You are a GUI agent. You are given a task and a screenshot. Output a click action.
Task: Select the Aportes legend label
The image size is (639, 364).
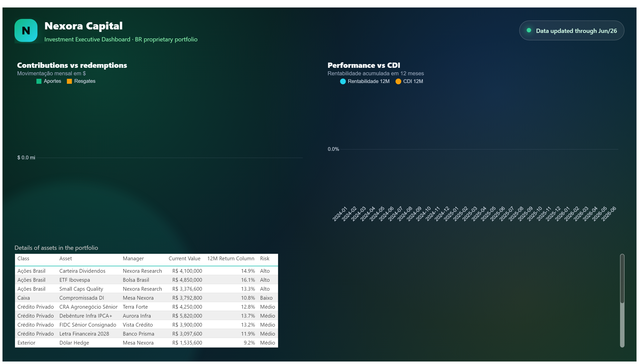coord(52,81)
